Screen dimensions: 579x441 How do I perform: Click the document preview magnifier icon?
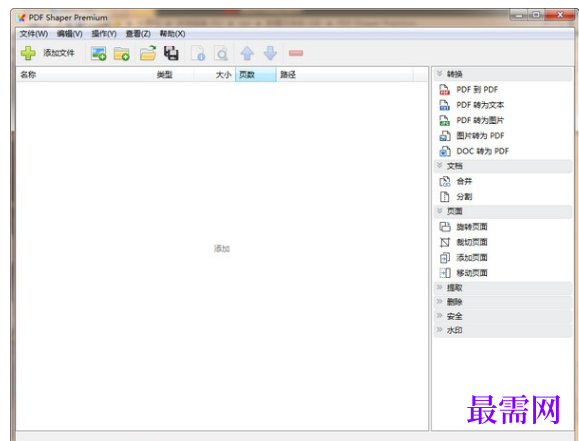[221, 53]
